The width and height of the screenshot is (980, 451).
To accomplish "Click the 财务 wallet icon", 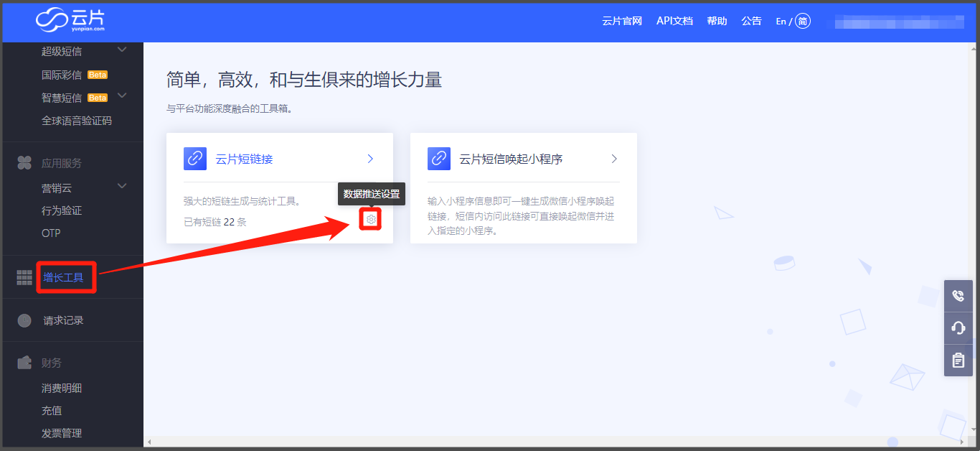I will pyautogui.click(x=24, y=363).
